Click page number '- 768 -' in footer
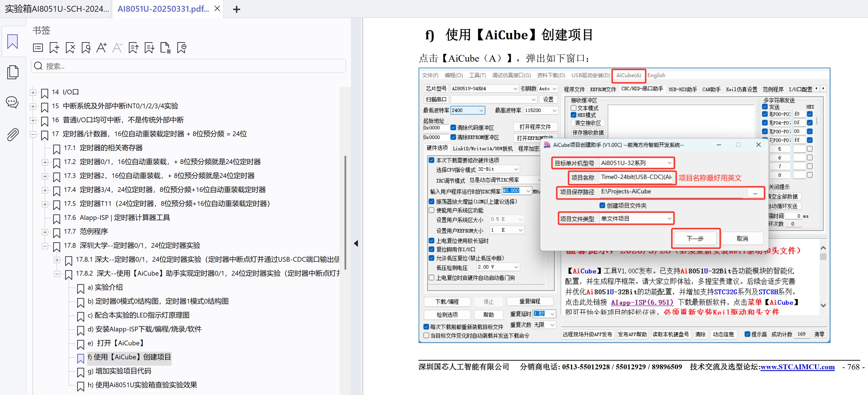868x395 pixels. tap(853, 367)
